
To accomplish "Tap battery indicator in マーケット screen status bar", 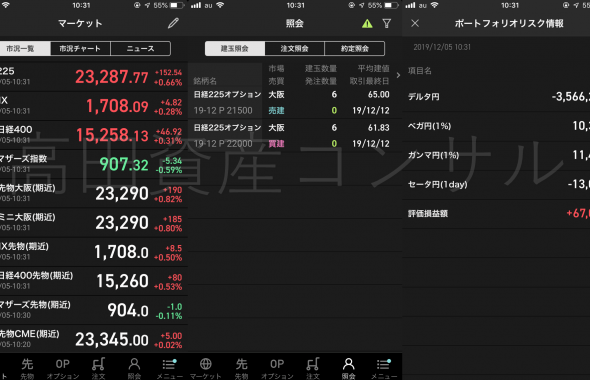I will pyautogui.click(x=176, y=5).
